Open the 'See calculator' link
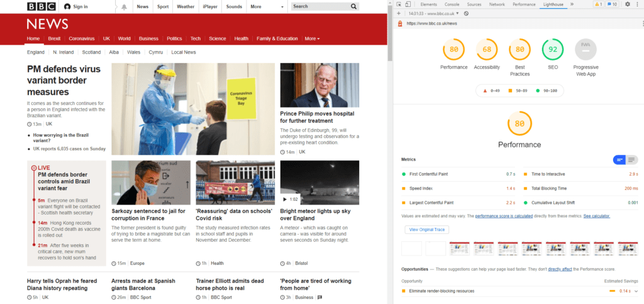Image resolution: width=644 pixels, height=304 pixels. pos(596,216)
